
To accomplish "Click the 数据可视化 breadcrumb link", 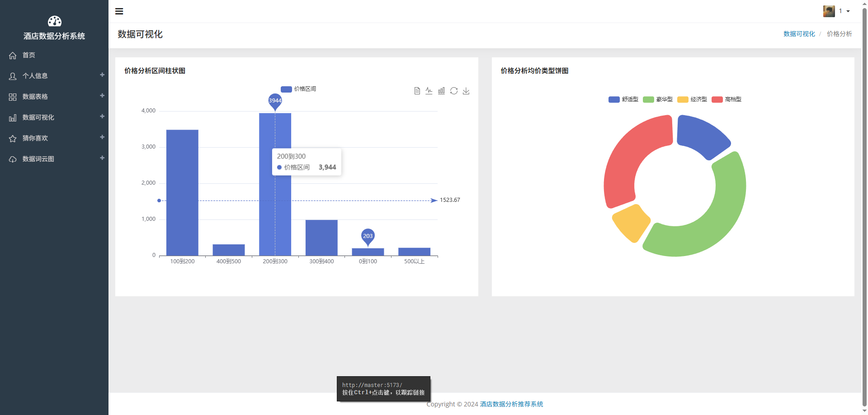I will tap(799, 34).
